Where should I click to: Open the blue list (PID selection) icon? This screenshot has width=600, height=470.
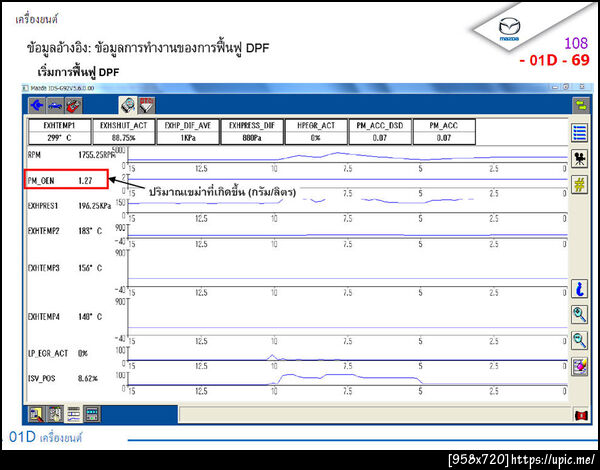pyautogui.click(x=579, y=133)
